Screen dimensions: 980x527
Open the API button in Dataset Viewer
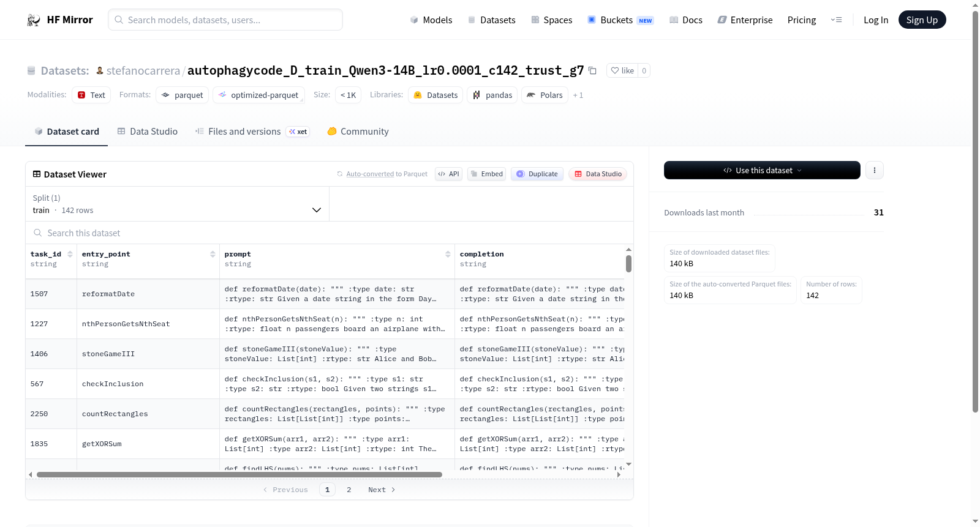click(x=448, y=174)
